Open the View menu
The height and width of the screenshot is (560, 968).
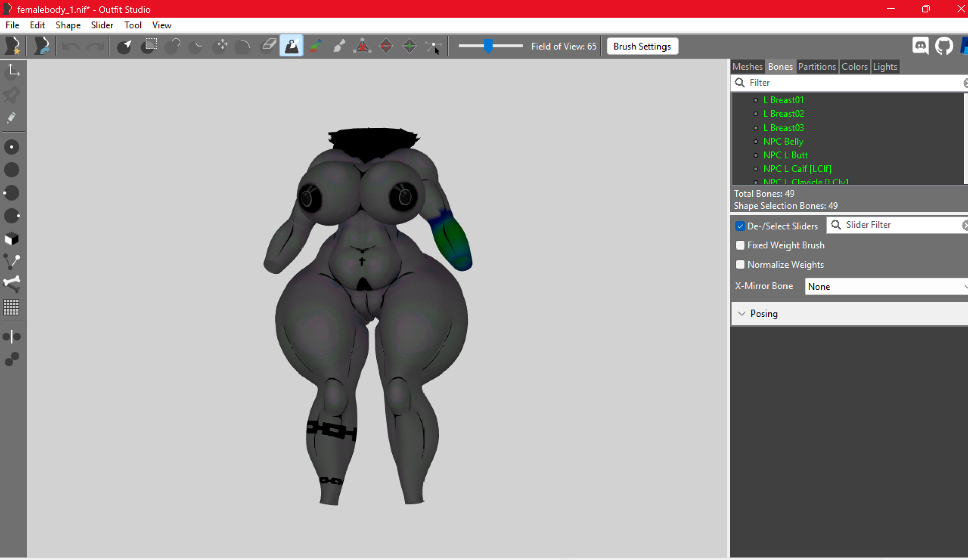(162, 25)
